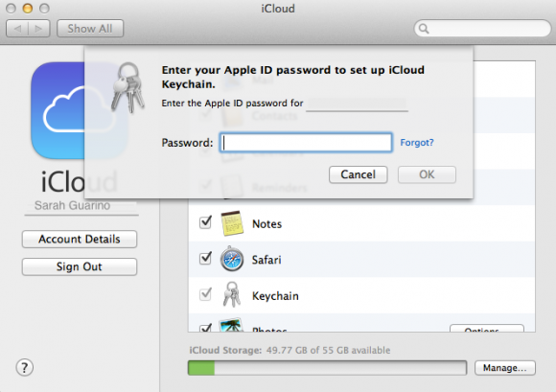Click the keys icon in password dialog
Screen dimensions: 556x392
(x=128, y=88)
